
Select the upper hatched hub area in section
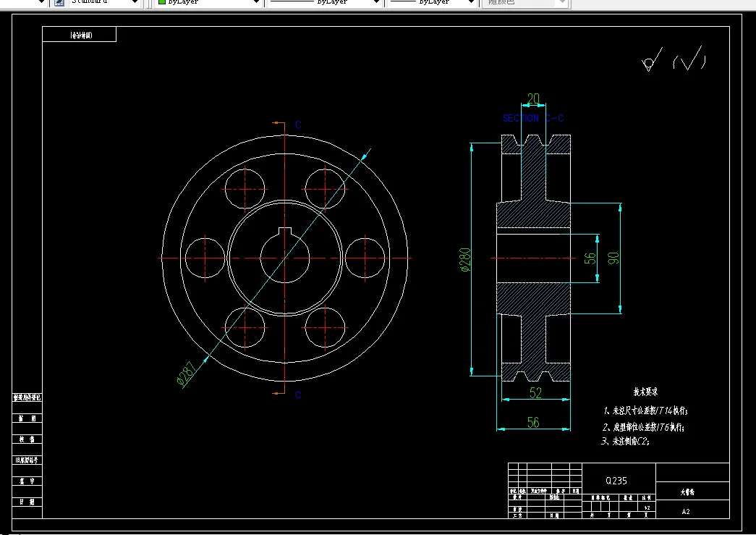(533, 215)
